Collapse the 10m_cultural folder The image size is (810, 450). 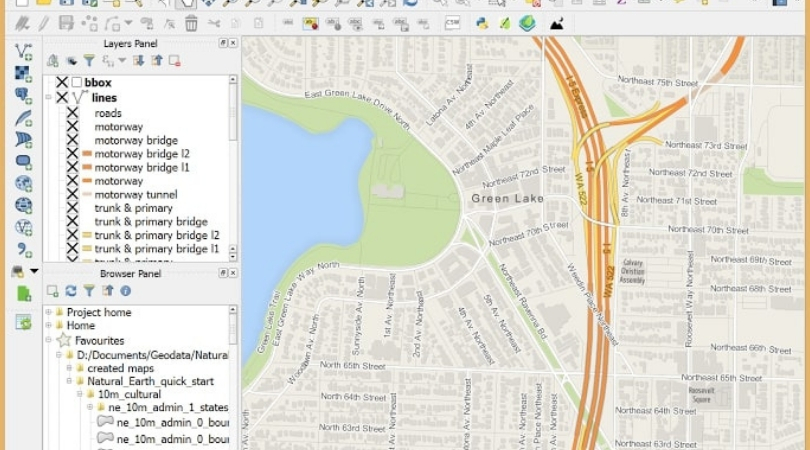pos(80,394)
